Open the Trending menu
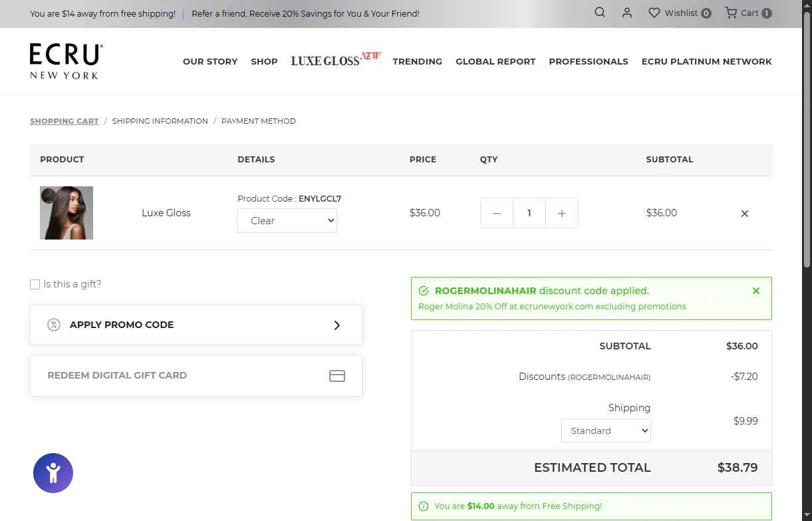Viewport: 812px width, 521px height. pyautogui.click(x=417, y=61)
